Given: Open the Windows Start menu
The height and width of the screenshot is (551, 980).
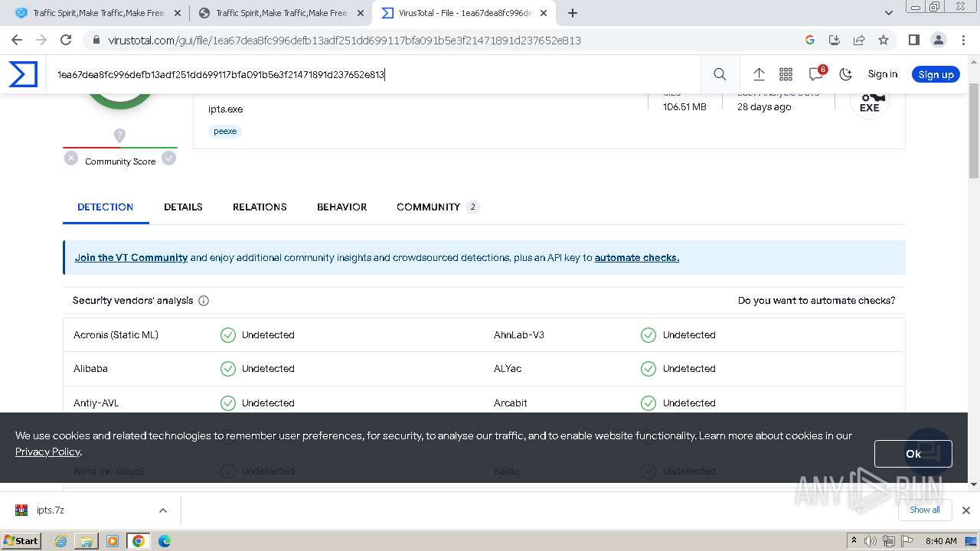Looking at the screenshot, I should [21, 541].
